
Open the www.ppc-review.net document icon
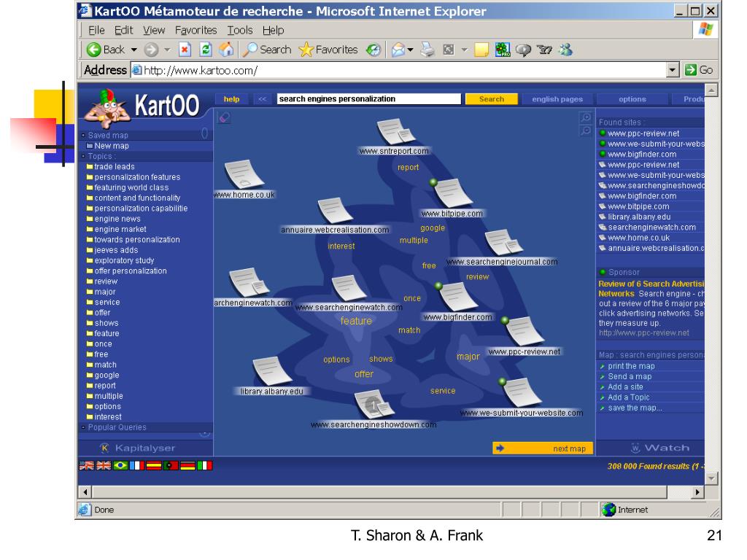point(524,331)
